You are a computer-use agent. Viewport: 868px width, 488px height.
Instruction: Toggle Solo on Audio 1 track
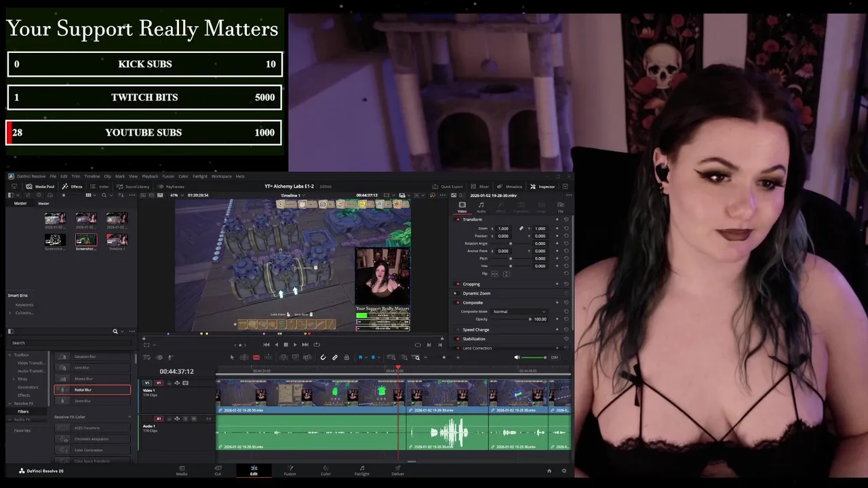[x=186, y=419]
